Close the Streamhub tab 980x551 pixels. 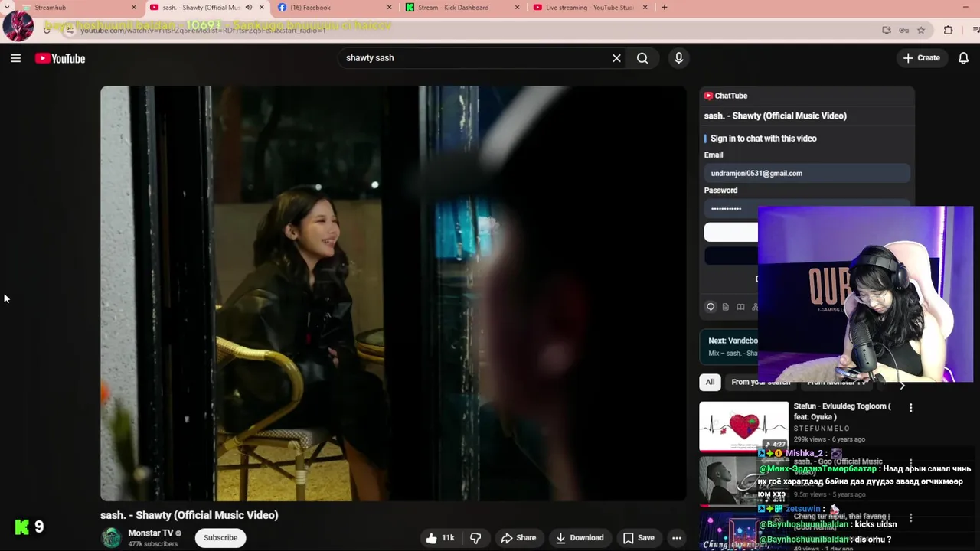click(x=134, y=8)
